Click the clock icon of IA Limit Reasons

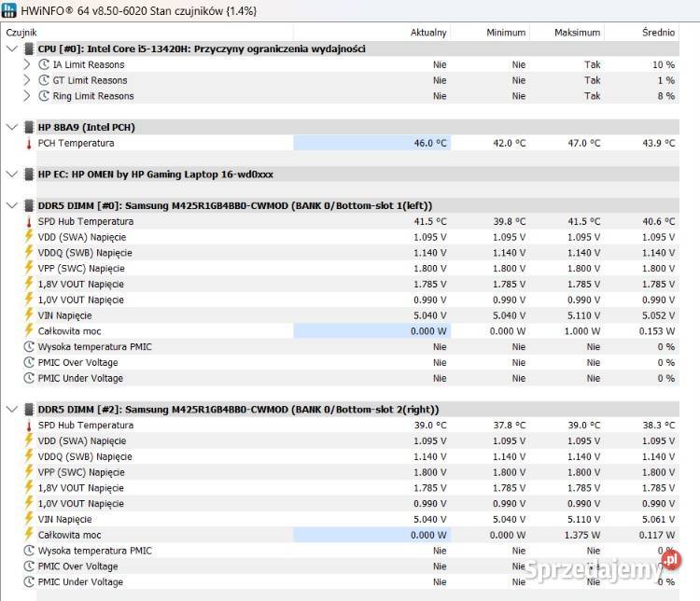44,64
